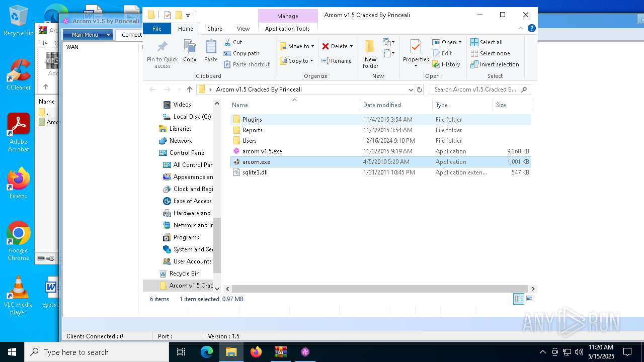Open Main Menu dropdown in Arcom
Screen dimensions: 644x362
coord(88,35)
